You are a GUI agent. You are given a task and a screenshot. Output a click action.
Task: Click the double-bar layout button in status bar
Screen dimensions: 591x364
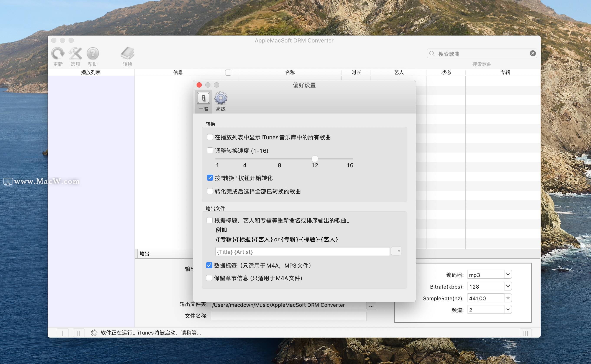[x=79, y=333]
